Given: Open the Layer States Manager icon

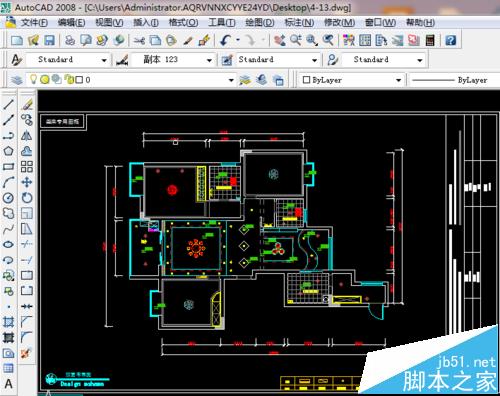Looking at the screenshot, I should point(278,80).
